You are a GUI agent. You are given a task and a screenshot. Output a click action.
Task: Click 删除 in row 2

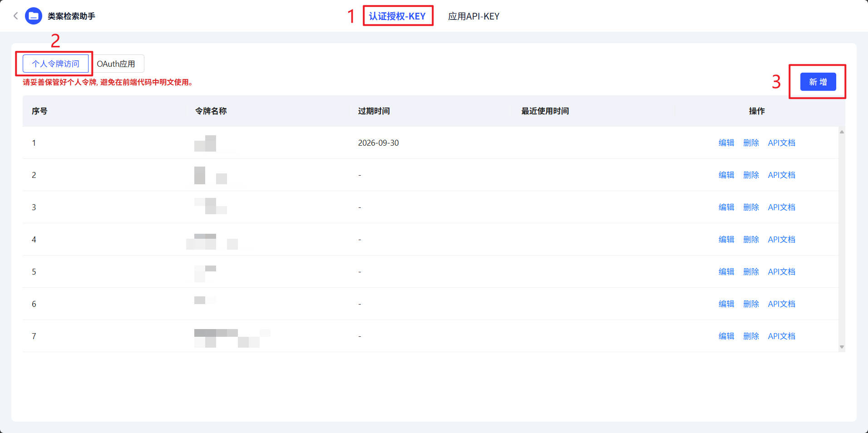(x=751, y=175)
